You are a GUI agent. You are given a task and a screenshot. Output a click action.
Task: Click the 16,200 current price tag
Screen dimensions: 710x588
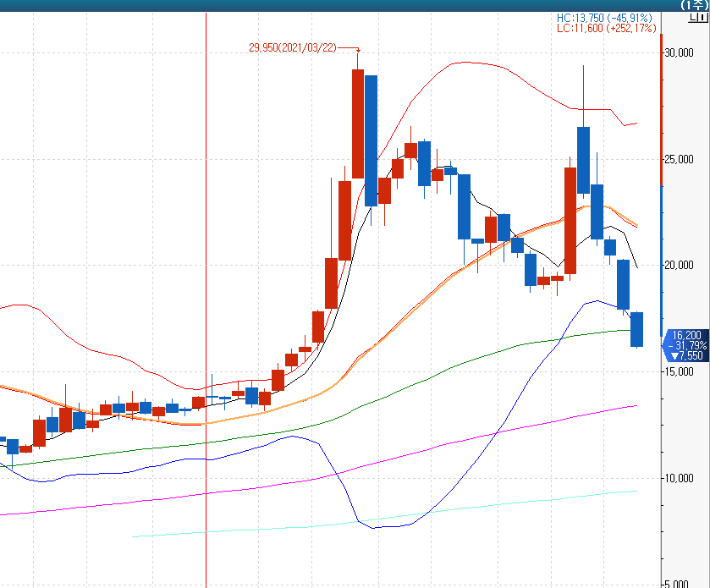688,335
